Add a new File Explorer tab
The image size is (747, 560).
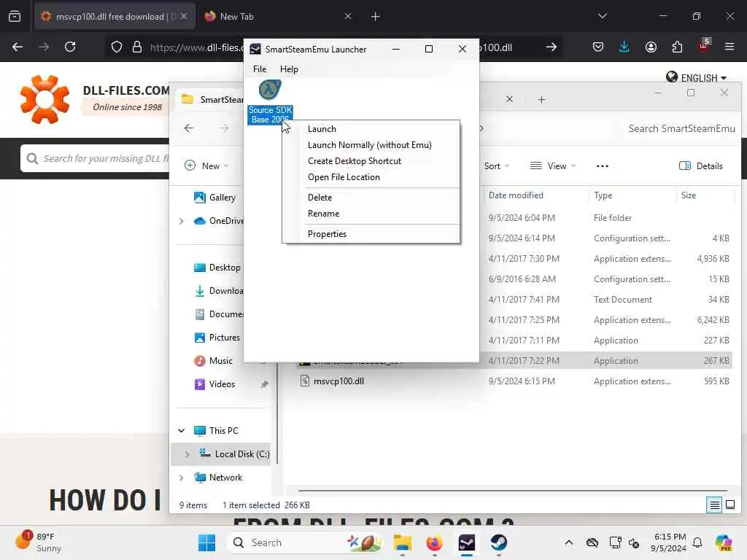point(542,99)
